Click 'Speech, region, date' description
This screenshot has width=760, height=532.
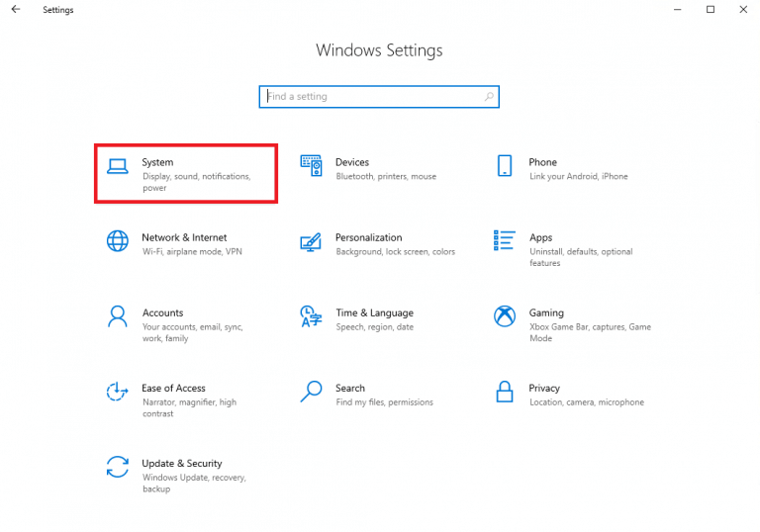(x=375, y=327)
